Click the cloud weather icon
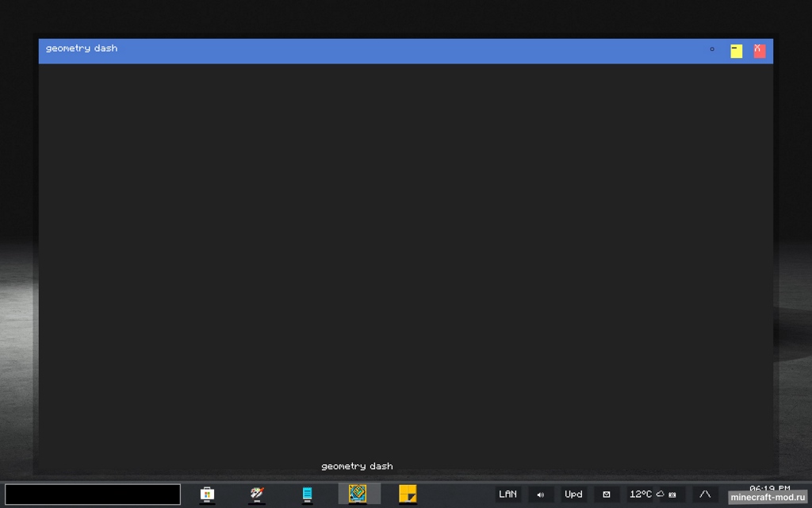 (x=661, y=494)
